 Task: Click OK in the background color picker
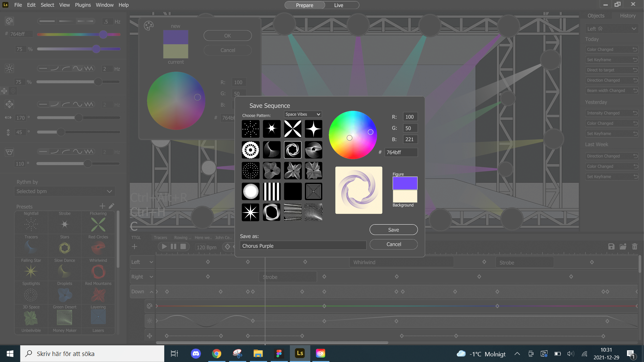coord(228,36)
